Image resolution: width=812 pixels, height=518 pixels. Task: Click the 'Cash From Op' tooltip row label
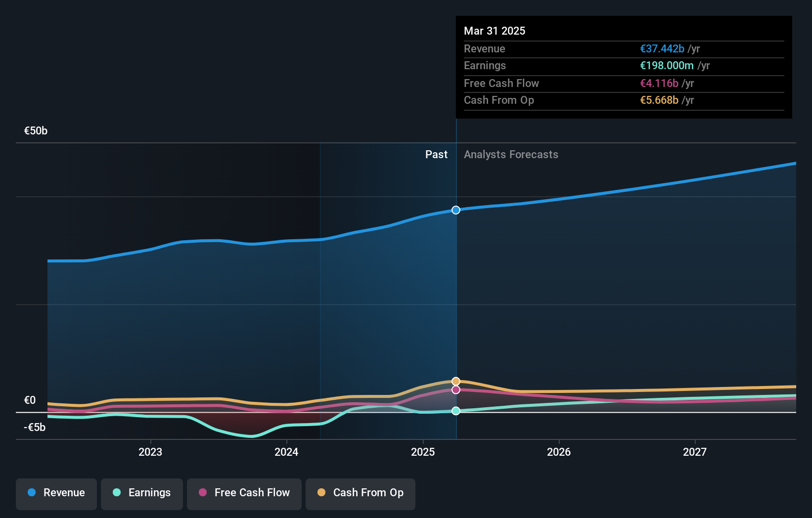click(499, 100)
